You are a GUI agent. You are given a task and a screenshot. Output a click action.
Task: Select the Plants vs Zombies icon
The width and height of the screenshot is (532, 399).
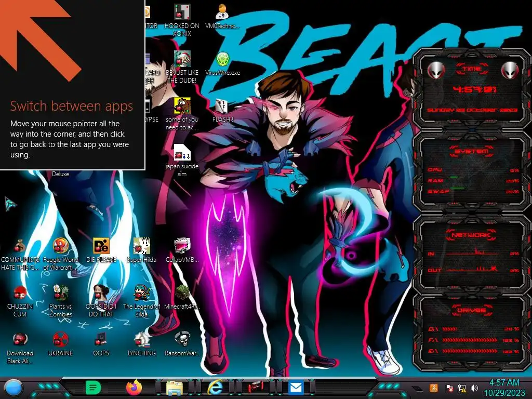point(60,301)
